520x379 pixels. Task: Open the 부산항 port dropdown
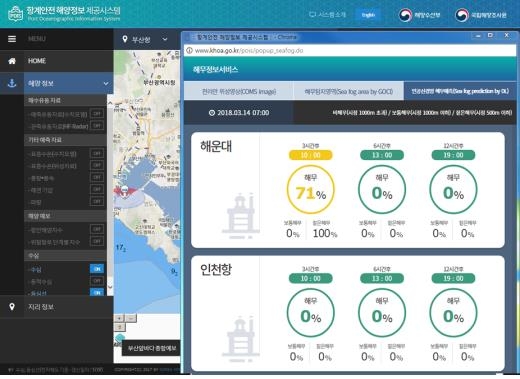145,39
